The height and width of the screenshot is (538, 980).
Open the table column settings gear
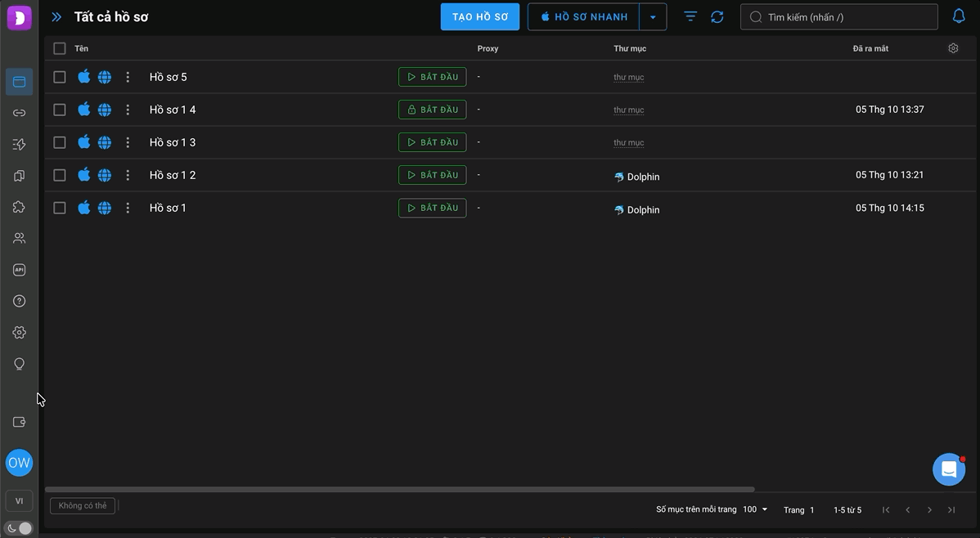[953, 48]
